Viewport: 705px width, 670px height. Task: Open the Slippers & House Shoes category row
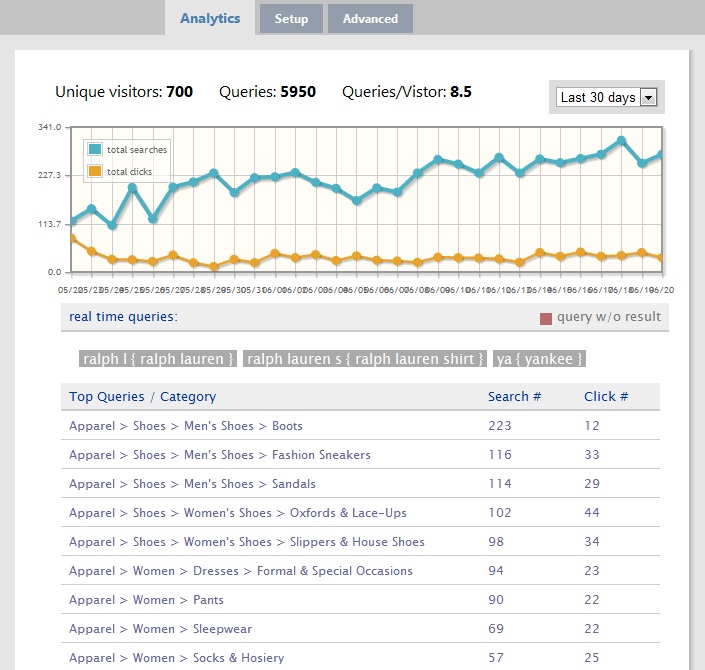pos(360,541)
